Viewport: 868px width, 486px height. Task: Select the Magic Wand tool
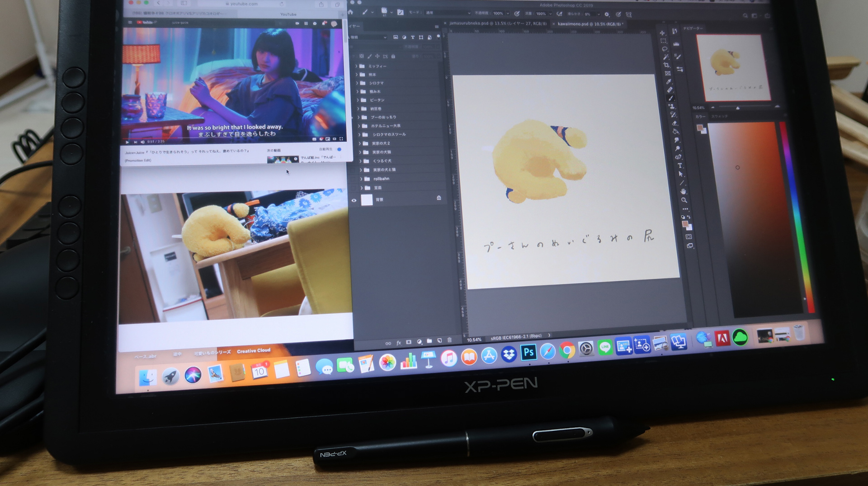pyautogui.click(x=665, y=57)
